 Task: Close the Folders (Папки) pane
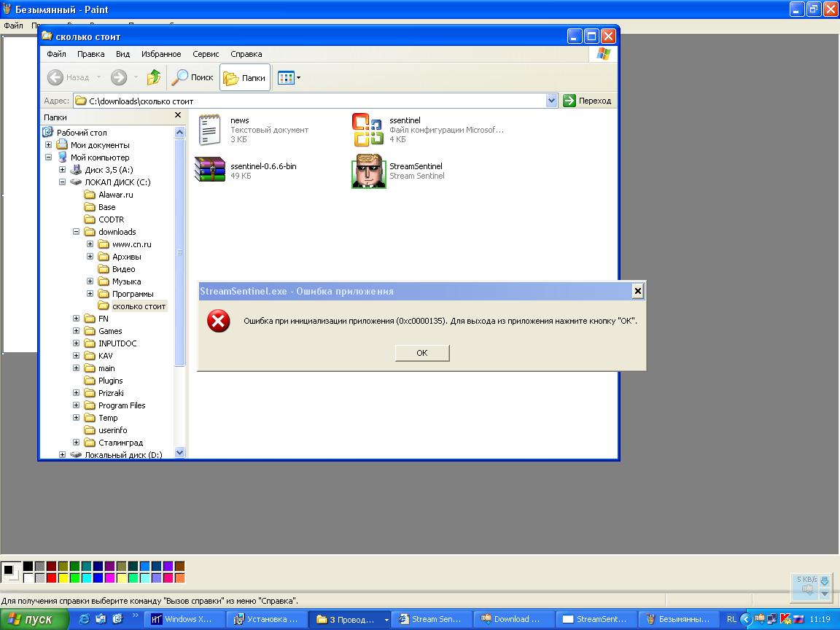178,115
